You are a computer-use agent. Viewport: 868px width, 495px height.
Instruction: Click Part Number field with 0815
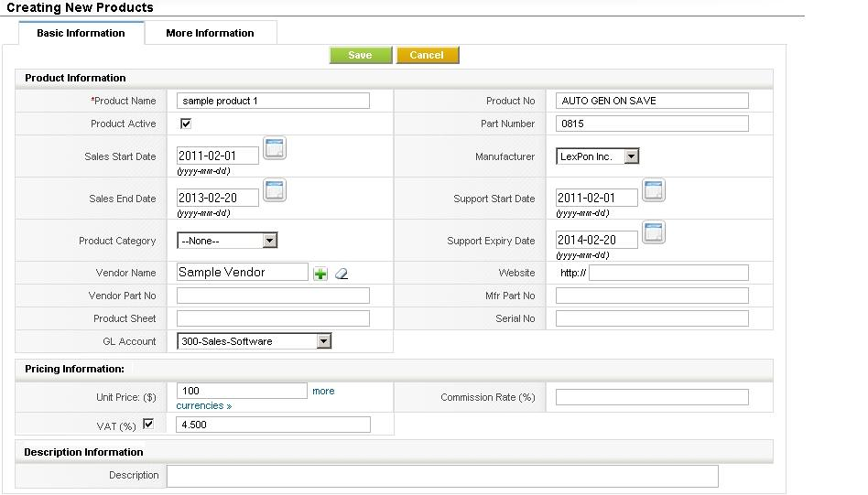[652, 124]
